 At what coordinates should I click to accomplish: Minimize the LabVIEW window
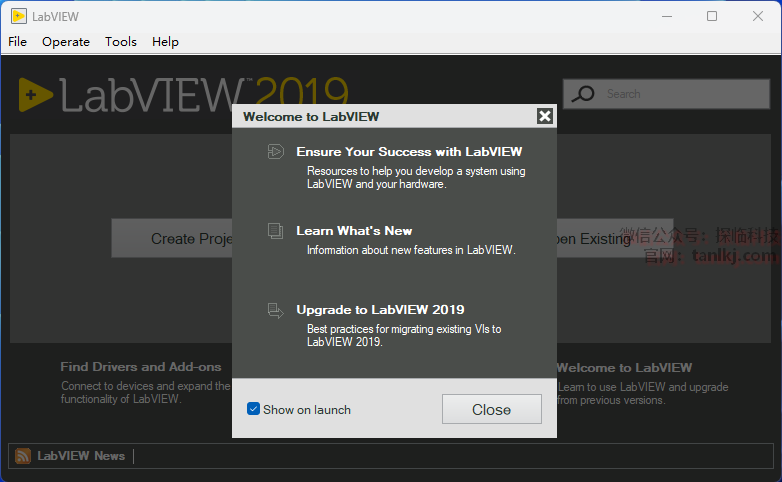[x=667, y=16]
